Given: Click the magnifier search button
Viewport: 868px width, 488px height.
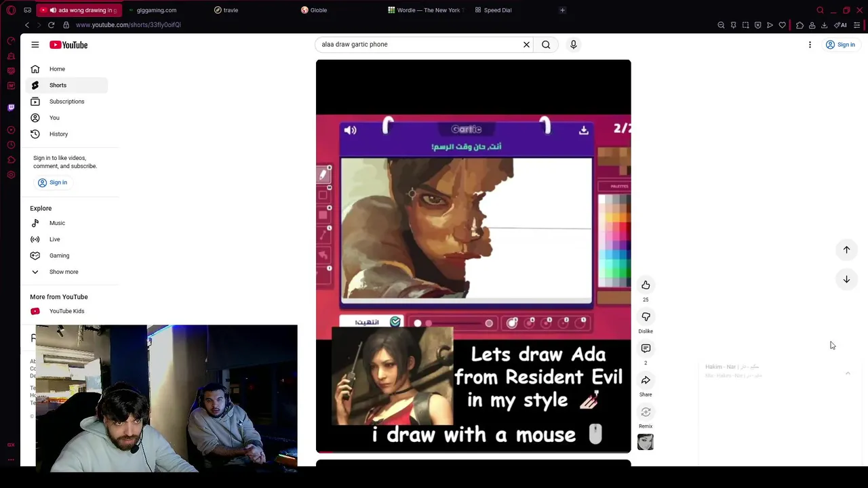Looking at the screenshot, I should click(546, 45).
